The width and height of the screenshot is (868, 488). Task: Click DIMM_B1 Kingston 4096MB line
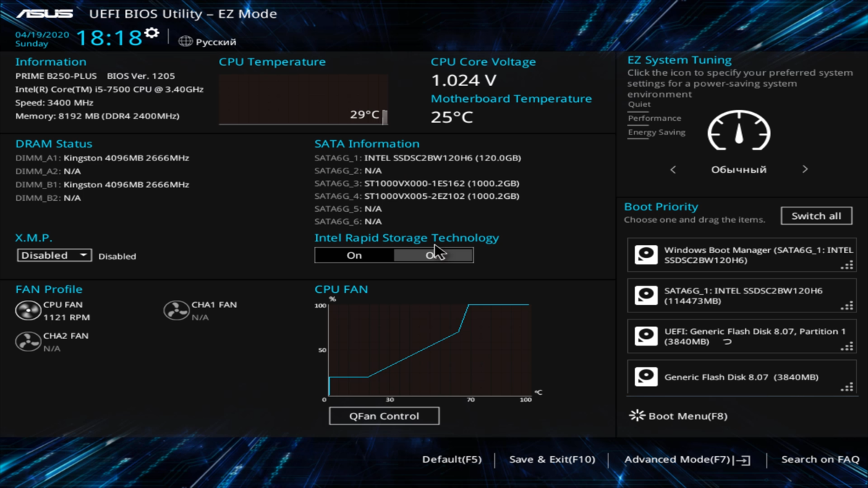click(102, 184)
